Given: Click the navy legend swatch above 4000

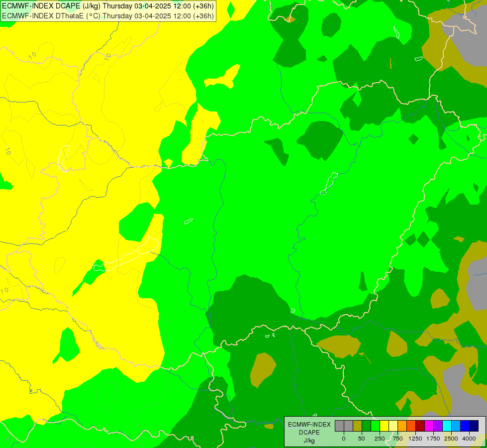Looking at the screenshot, I should [474, 426].
